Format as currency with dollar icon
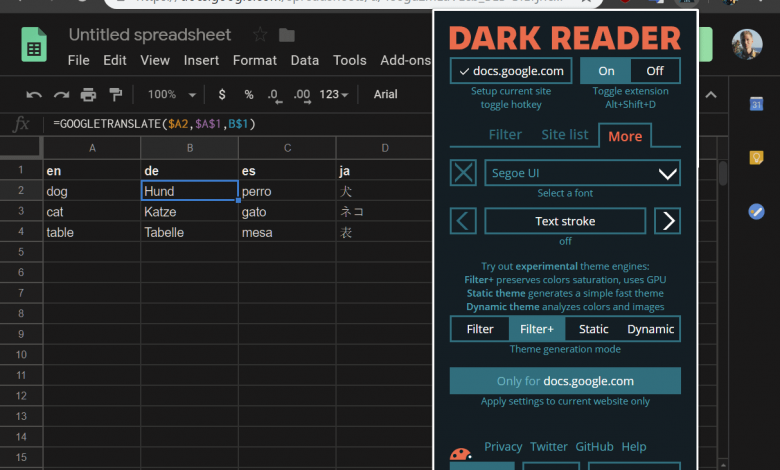Image resolution: width=780 pixels, height=470 pixels. [222, 94]
